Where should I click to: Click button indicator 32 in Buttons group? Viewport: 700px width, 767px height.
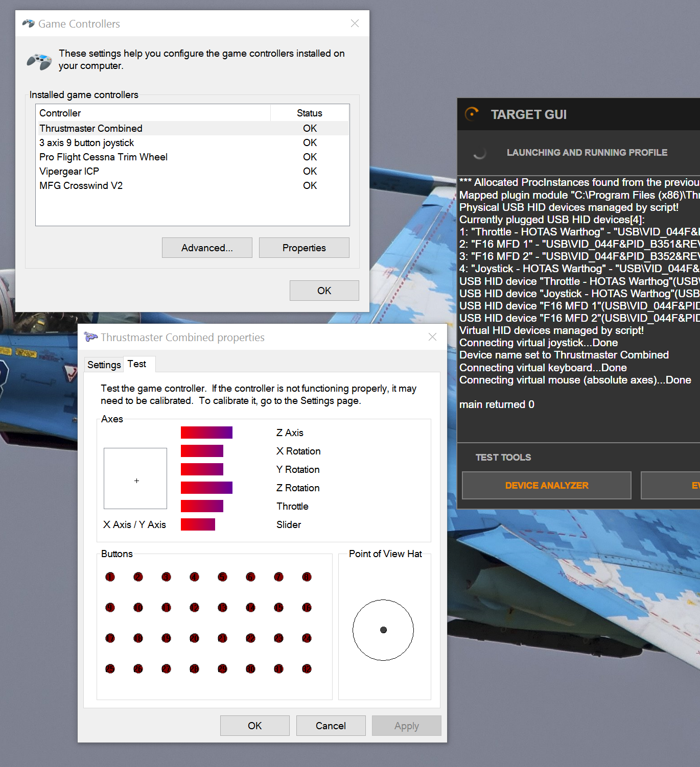(x=307, y=669)
